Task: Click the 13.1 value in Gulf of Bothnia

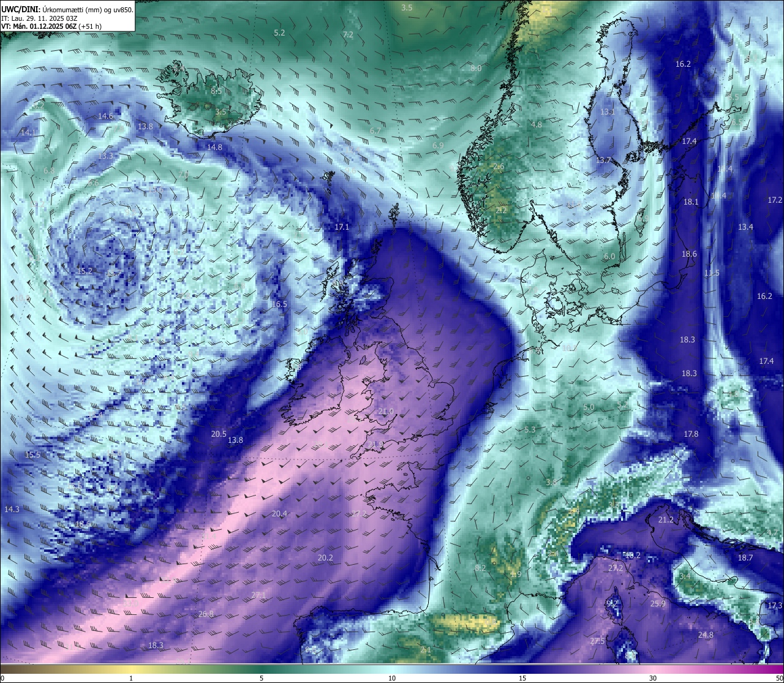Action: click(607, 112)
